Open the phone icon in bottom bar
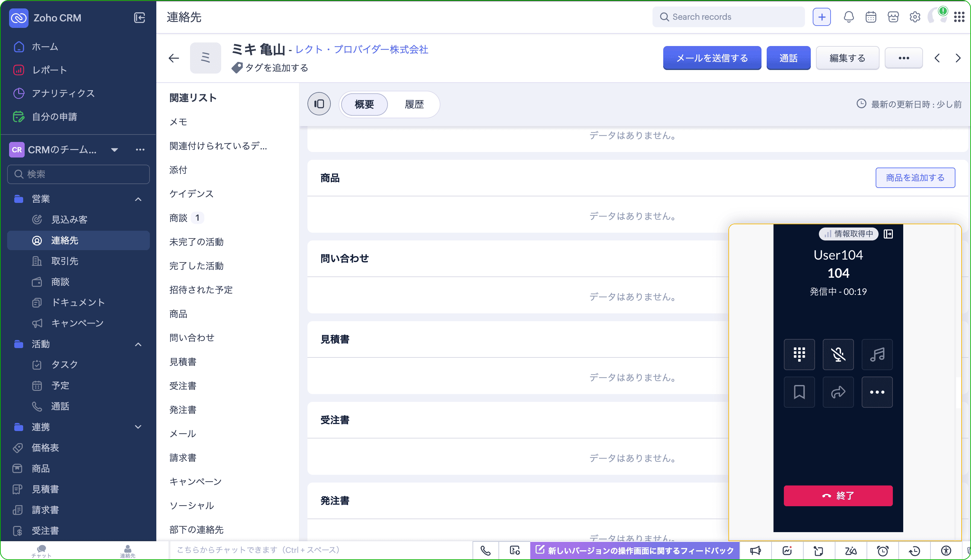Screen dimensions: 971x560 (485, 550)
